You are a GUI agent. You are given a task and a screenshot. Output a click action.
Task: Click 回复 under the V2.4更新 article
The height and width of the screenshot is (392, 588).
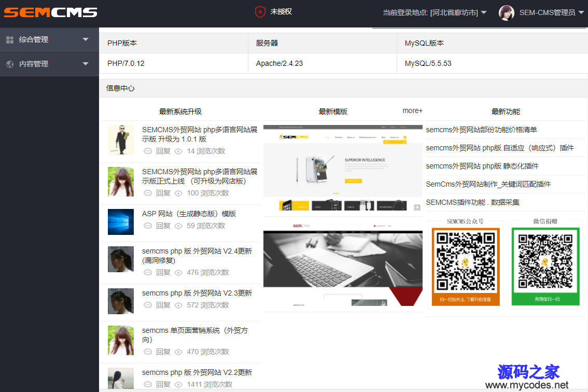pyautogui.click(x=163, y=272)
